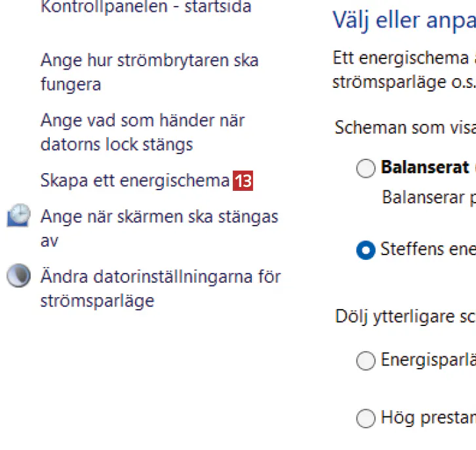The height and width of the screenshot is (450, 476).
Task: Click the 'Scheman som visas' section label
Action: [405, 127]
